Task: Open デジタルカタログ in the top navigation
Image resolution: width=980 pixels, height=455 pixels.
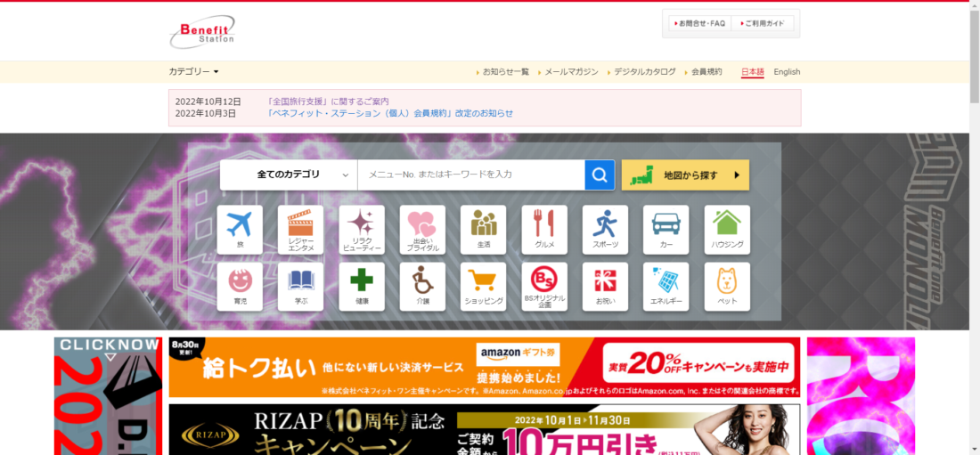Action: coord(644,72)
